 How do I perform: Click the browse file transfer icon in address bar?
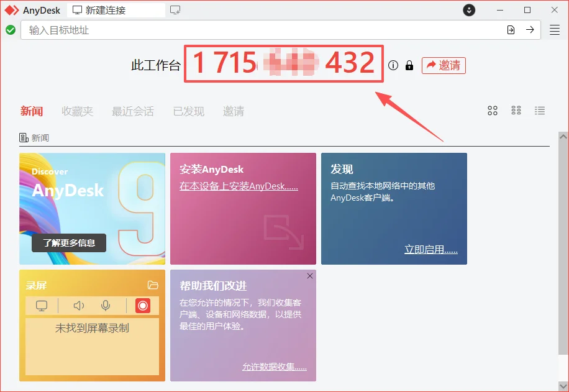click(x=511, y=30)
